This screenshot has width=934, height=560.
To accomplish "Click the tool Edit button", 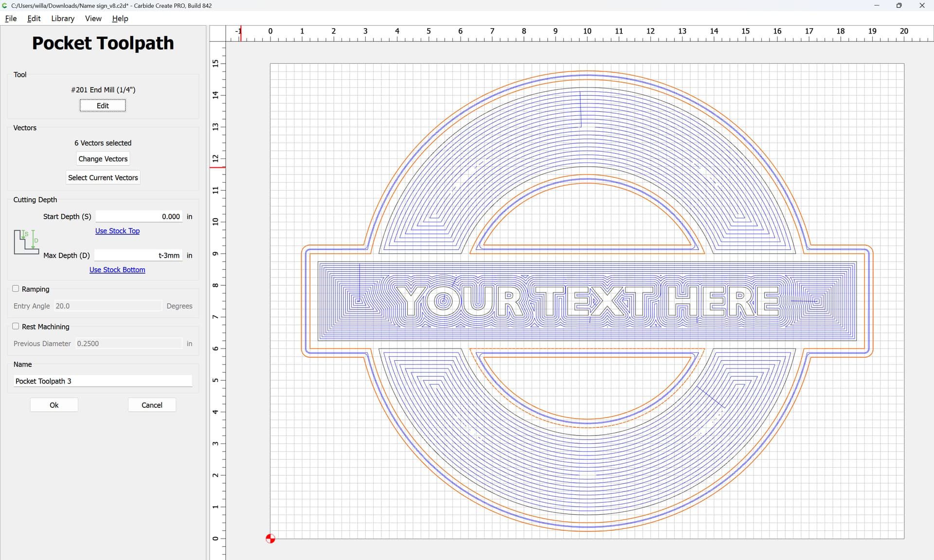I will pos(103,105).
